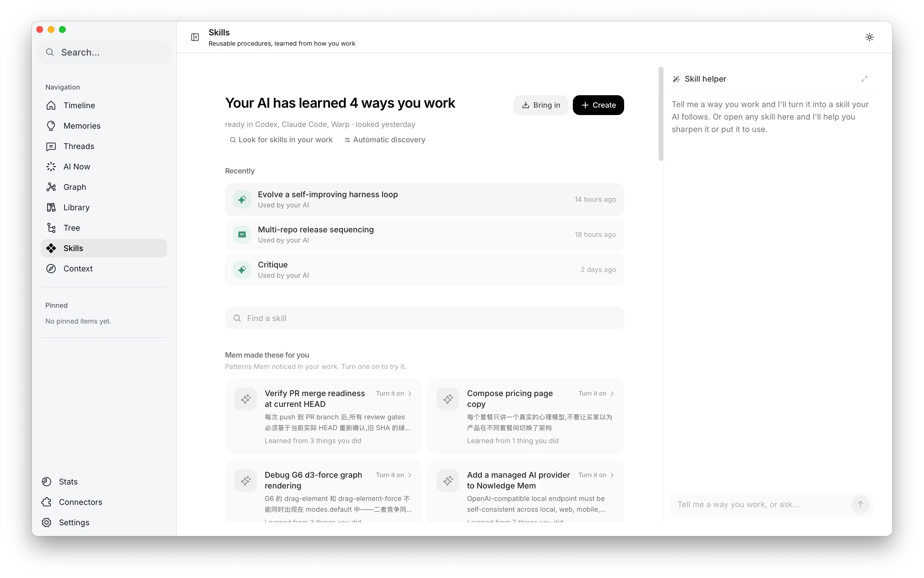Viewport: 924px width, 578px height.
Task: Click the Evolve harness loop sparkle icon
Action: (x=242, y=199)
